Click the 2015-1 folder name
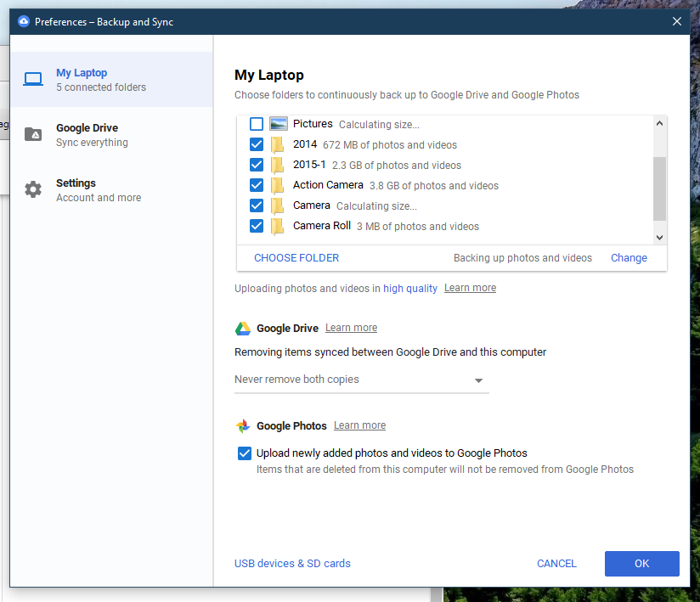The width and height of the screenshot is (700, 602). [x=309, y=165]
